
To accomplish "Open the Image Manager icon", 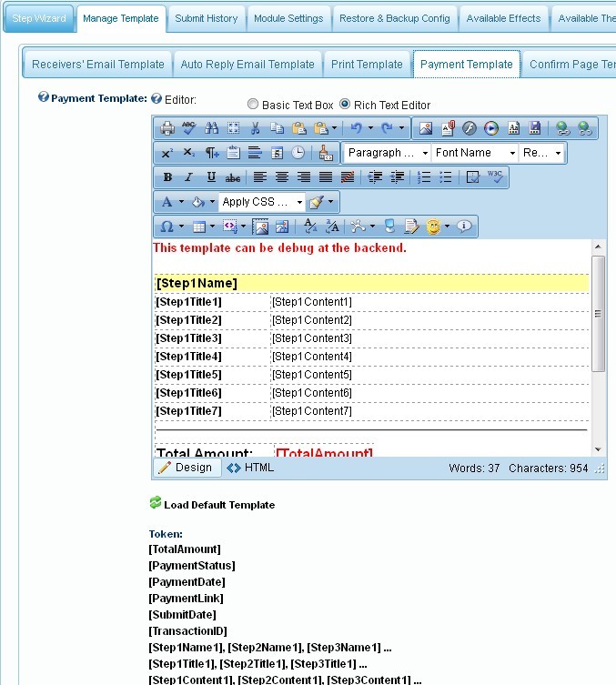I will [426, 128].
